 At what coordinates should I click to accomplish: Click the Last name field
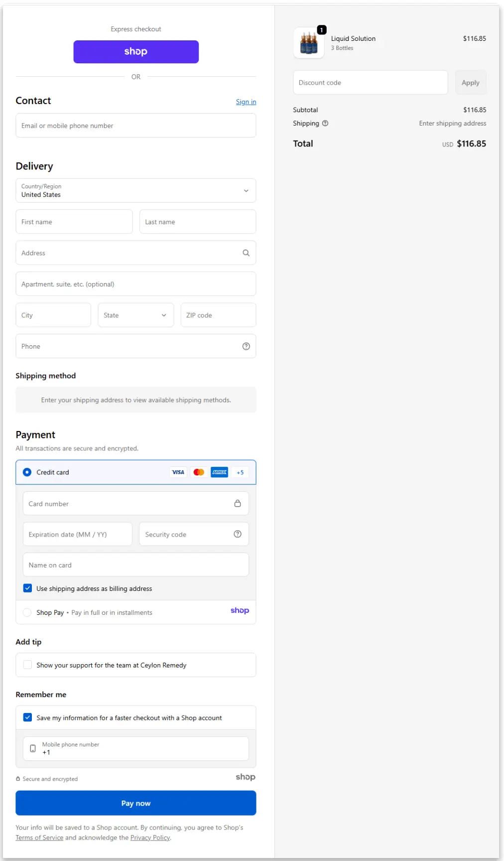click(198, 222)
